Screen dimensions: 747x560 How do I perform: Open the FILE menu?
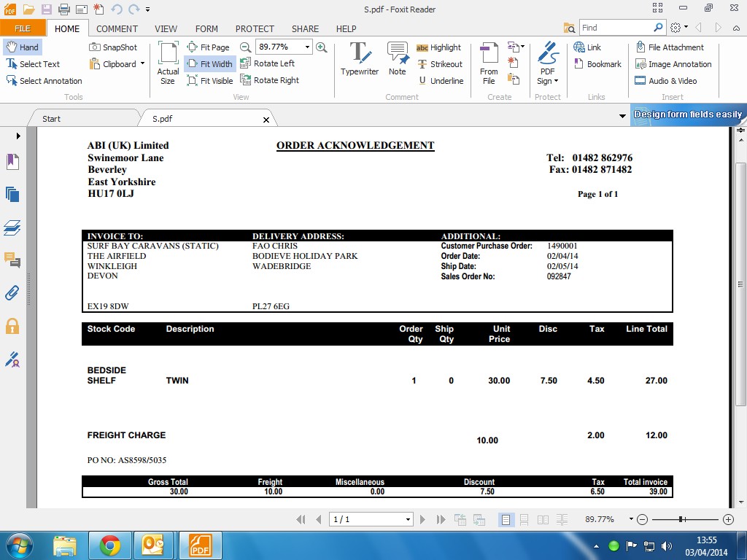[x=23, y=28]
